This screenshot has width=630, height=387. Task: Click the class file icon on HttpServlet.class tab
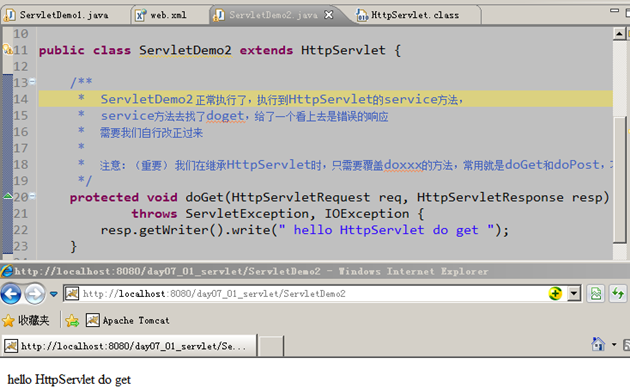point(362,15)
